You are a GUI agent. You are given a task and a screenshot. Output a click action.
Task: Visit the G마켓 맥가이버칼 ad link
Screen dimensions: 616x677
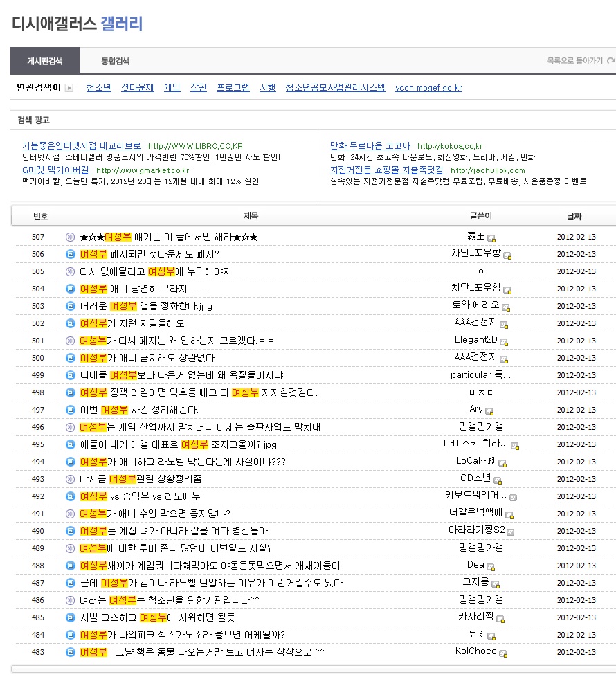click(x=55, y=170)
